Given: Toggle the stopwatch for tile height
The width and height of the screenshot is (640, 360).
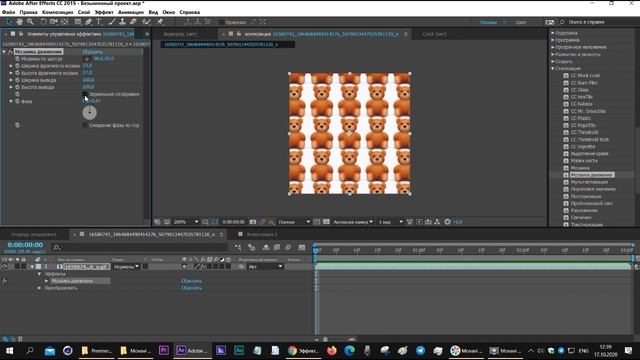Looking at the screenshot, I should click(x=18, y=73).
